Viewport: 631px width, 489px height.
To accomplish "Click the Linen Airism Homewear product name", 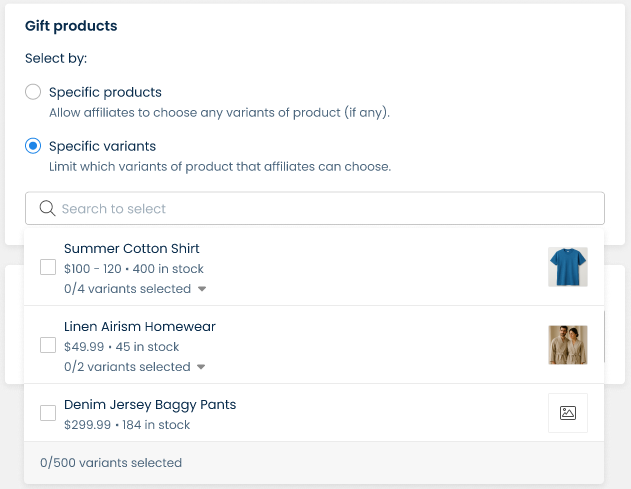I will click(140, 326).
